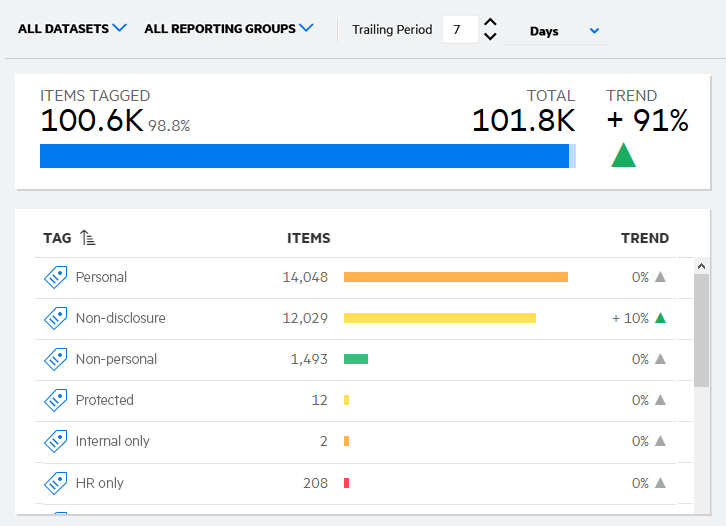Screen dimensions: 726x526
Task: Click the Trailing Period number field
Action: click(459, 30)
